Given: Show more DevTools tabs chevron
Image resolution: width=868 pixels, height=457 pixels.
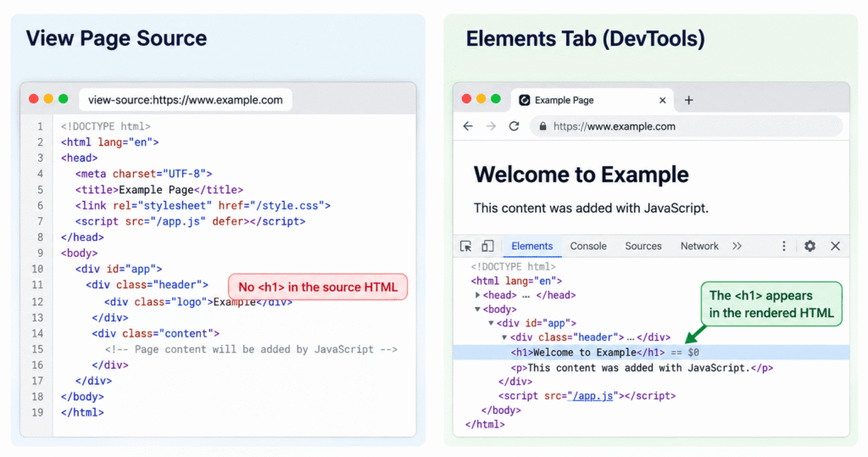Looking at the screenshot, I should pos(737,246).
